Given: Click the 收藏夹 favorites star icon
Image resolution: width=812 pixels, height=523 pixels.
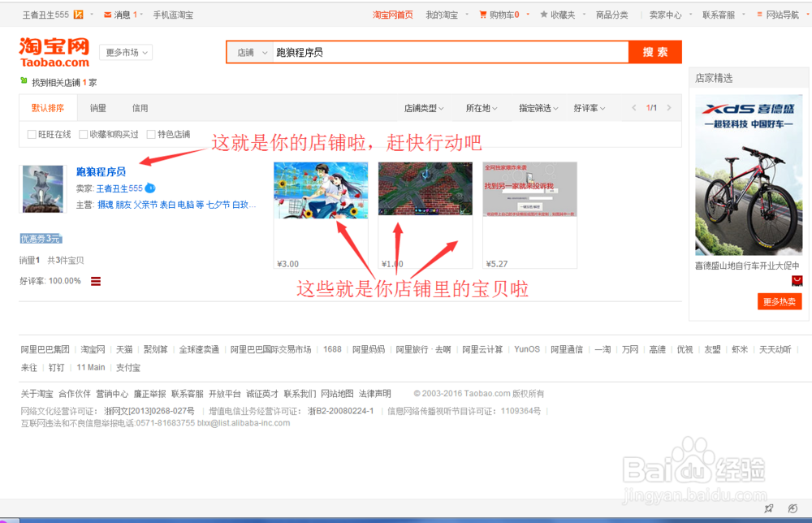Looking at the screenshot, I should (x=544, y=14).
